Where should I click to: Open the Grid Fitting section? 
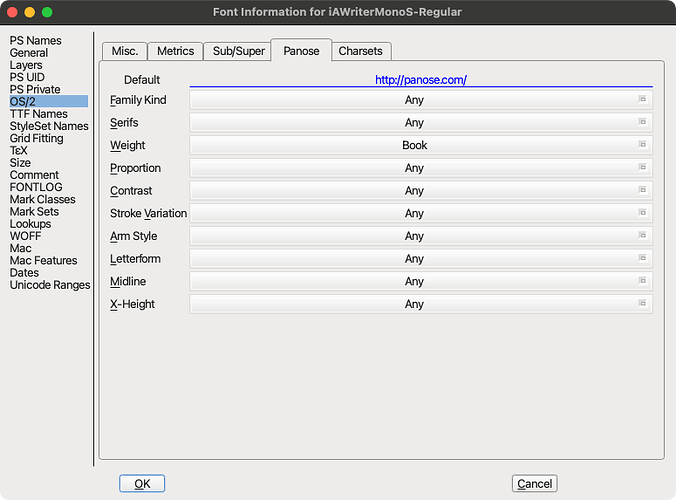point(37,138)
